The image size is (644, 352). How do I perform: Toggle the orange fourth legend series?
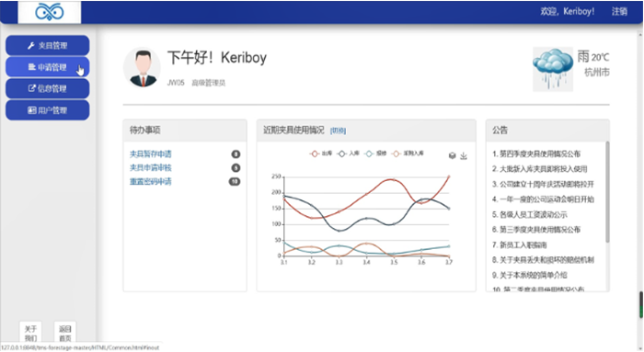click(408, 153)
